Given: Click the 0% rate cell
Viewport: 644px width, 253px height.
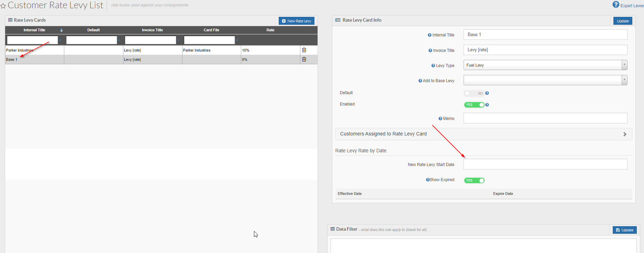Looking at the screenshot, I should (270, 59).
